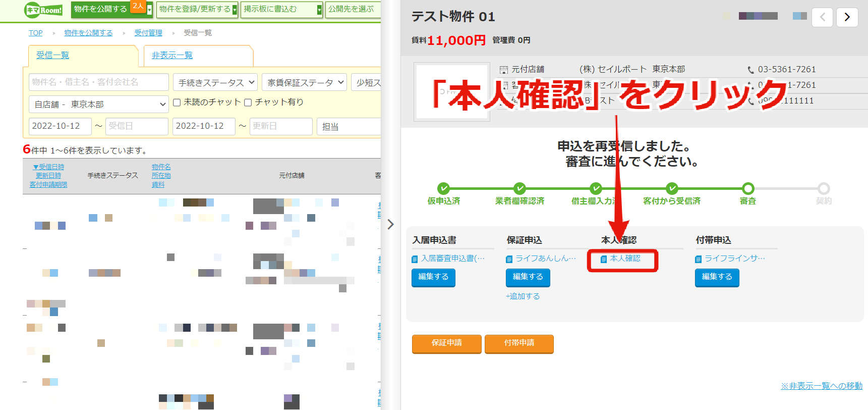Click the 更新日 start date field 2022-10-12
The image size is (868, 410).
tap(204, 126)
